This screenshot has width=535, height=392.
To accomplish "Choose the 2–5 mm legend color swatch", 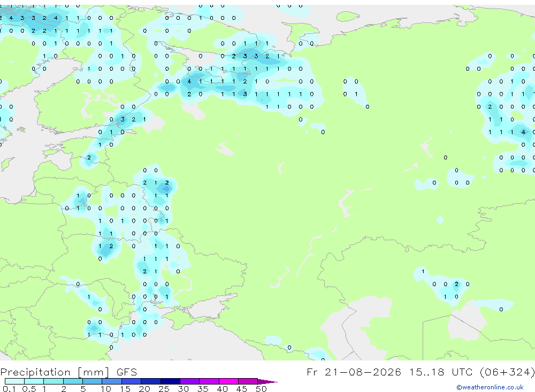I will coord(73,381).
